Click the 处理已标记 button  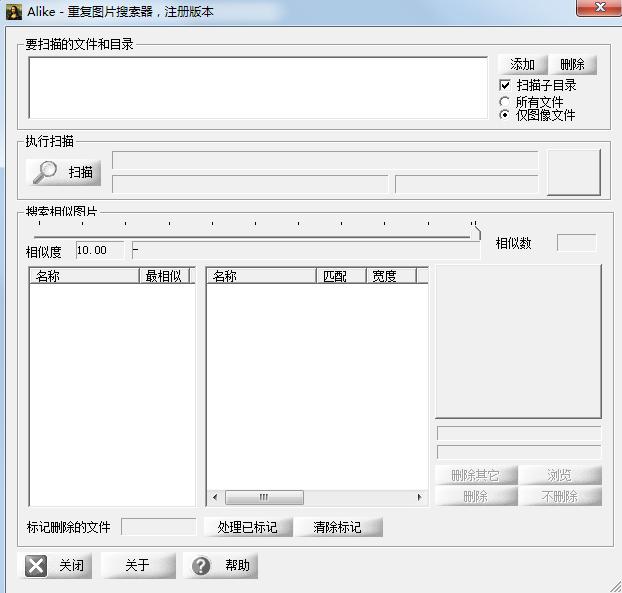[248, 527]
